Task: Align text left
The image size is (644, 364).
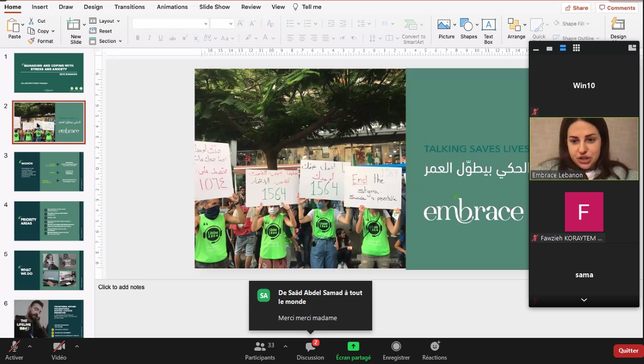Action: click(290, 38)
